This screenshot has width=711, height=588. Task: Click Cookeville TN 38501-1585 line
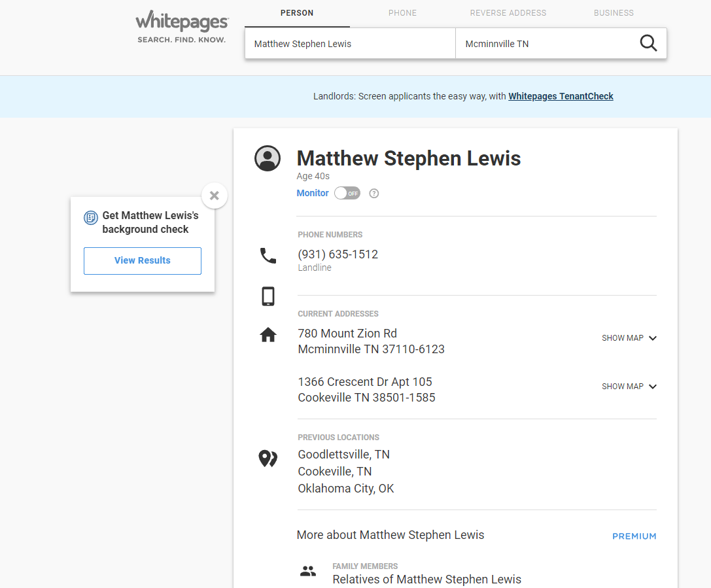[366, 398]
